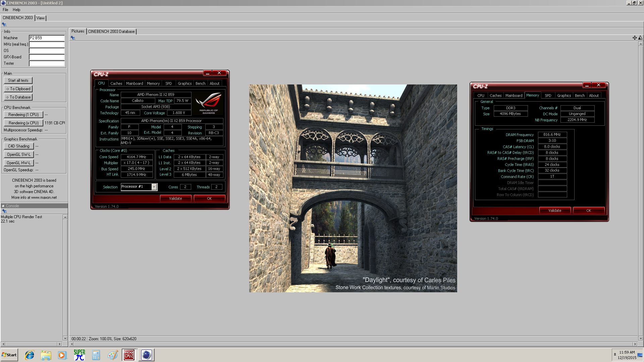This screenshot has width=644, height=362.
Task: Select the Pictures tab
Action: pyautogui.click(x=78, y=31)
